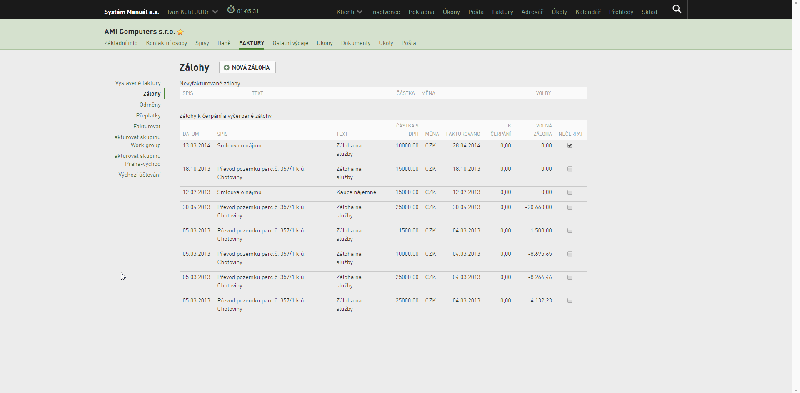This screenshot has width=800, height=393.
Task: Click the green plus icon on Nová záloha
Action: coord(227,67)
